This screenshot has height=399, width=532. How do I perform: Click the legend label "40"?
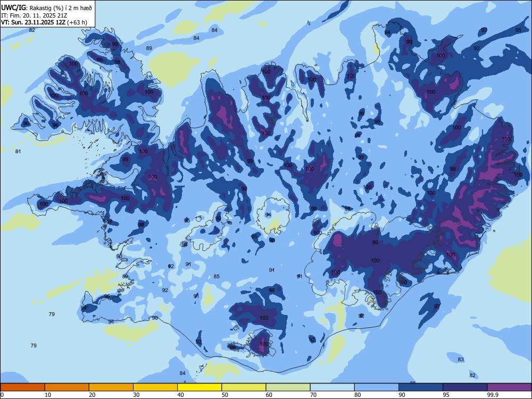(x=181, y=395)
